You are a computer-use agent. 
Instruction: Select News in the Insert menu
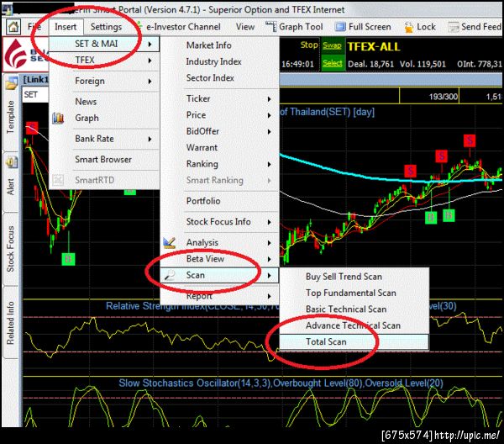click(x=104, y=102)
